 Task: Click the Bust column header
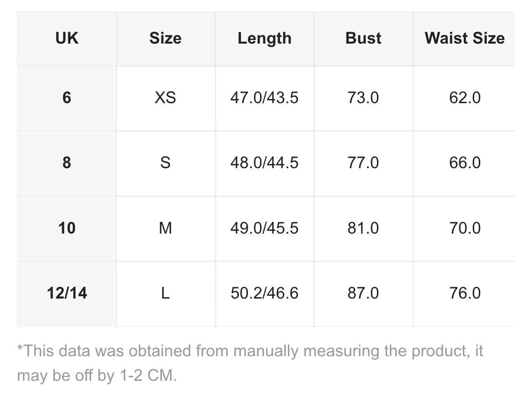pyautogui.click(x=363, y=38)
